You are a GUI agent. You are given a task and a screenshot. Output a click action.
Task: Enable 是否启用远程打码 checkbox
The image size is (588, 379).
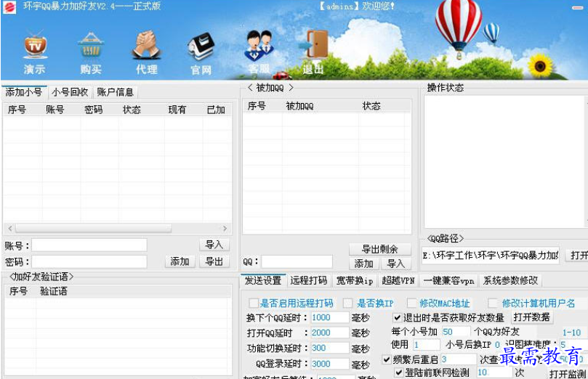tap(254, 303)
